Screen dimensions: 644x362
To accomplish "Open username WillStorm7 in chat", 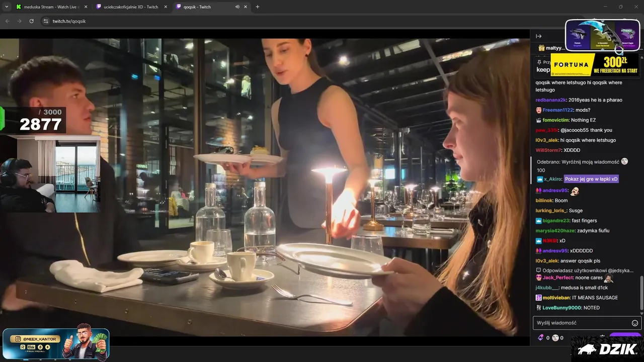I will tap(548, 150).
